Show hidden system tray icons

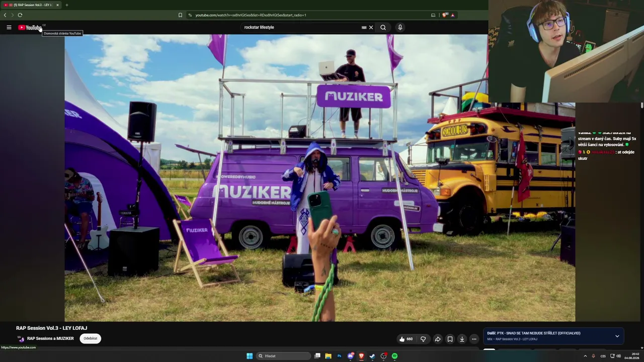point(585,356)
